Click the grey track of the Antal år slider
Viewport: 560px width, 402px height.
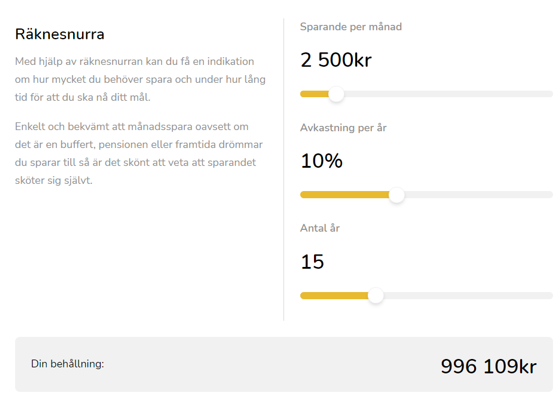(x=468, y=296)
